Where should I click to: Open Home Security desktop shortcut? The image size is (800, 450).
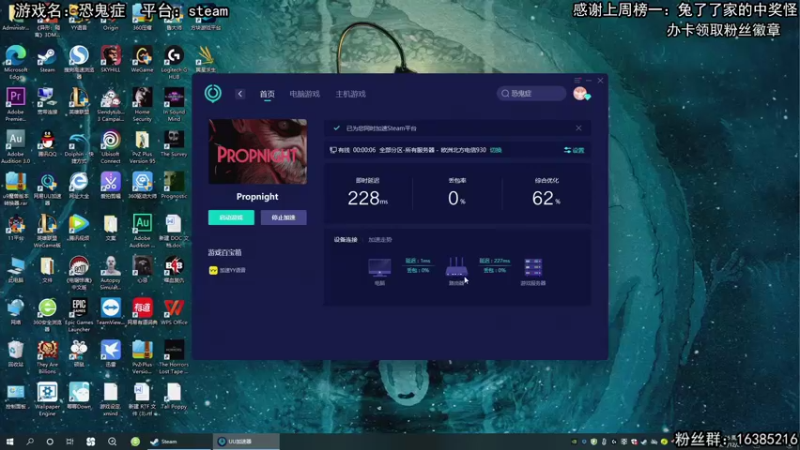[x=142, y=104]
